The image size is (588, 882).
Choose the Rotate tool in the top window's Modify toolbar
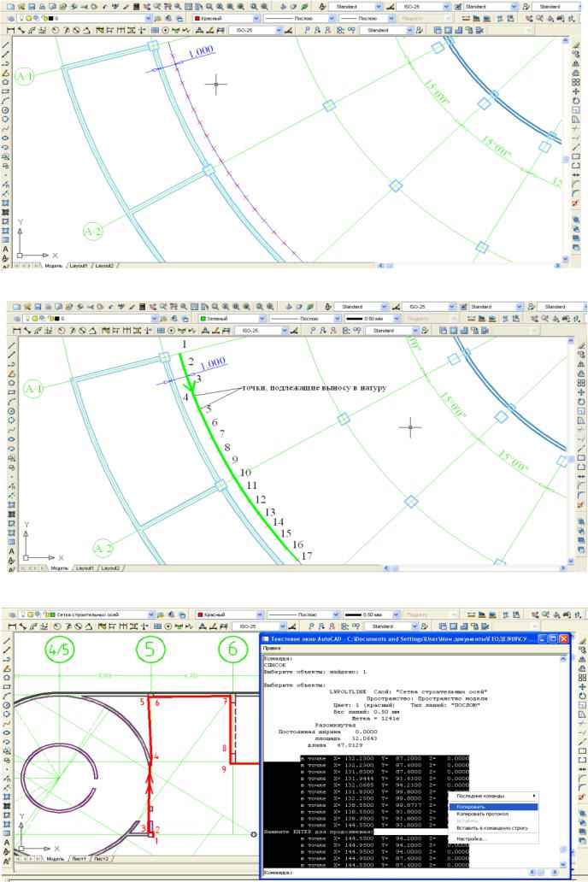tap(576, 101)
